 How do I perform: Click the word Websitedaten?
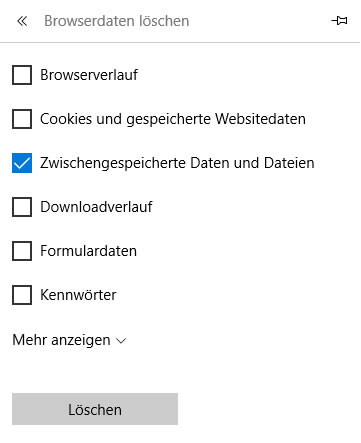click(x=260, y=119)
